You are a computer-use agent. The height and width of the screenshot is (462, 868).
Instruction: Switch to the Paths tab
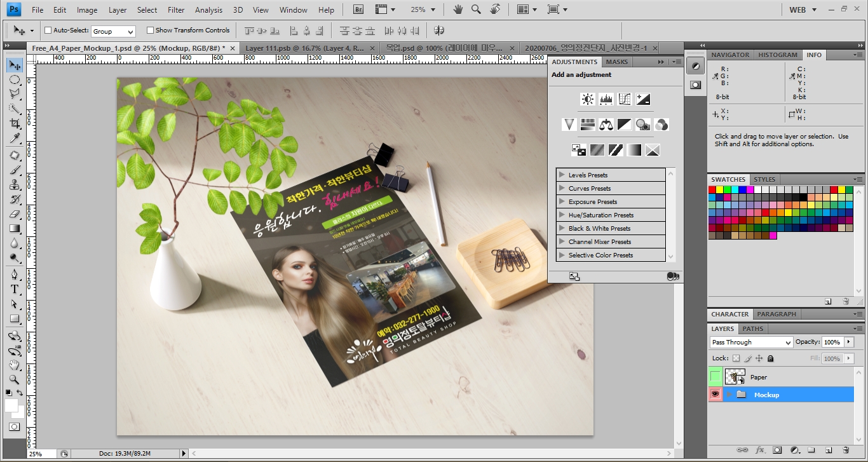tap(752, 329)
